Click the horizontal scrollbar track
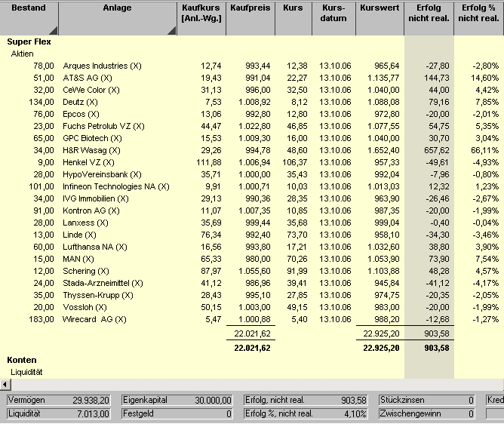This screenshot has height=424, width=504. (257, 385)
